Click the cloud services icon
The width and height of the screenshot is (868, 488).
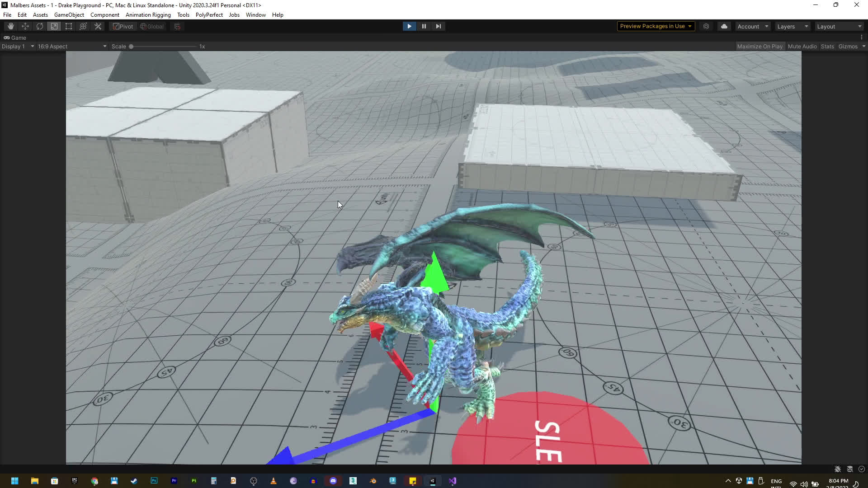pos(724,26)
